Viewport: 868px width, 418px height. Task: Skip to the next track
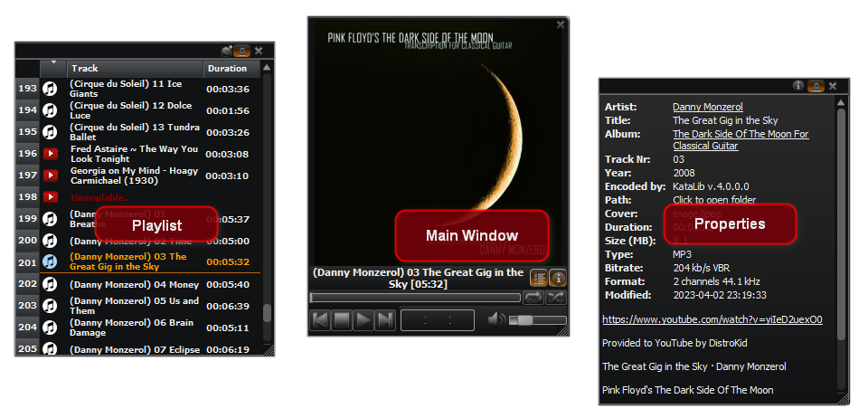point(385,320)
